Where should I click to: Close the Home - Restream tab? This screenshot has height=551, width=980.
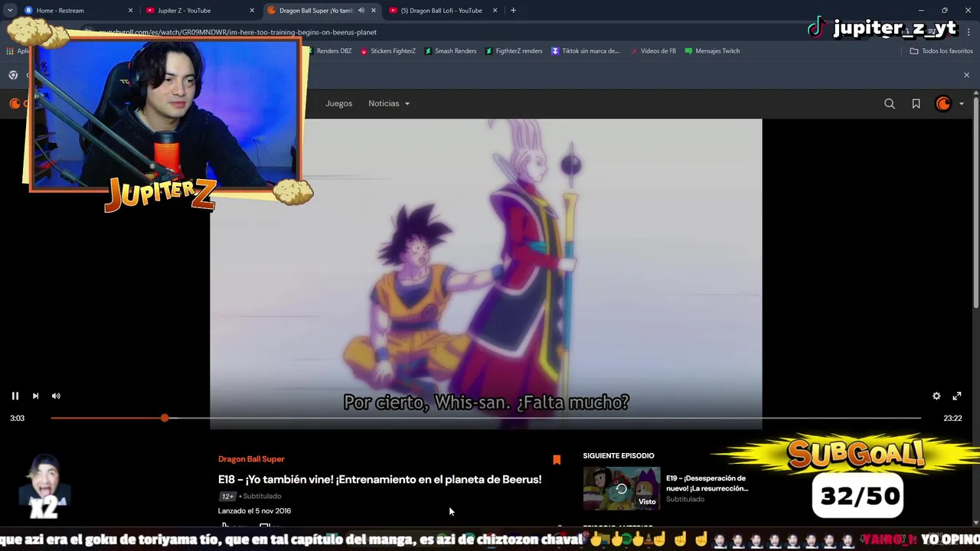(130, 11)
